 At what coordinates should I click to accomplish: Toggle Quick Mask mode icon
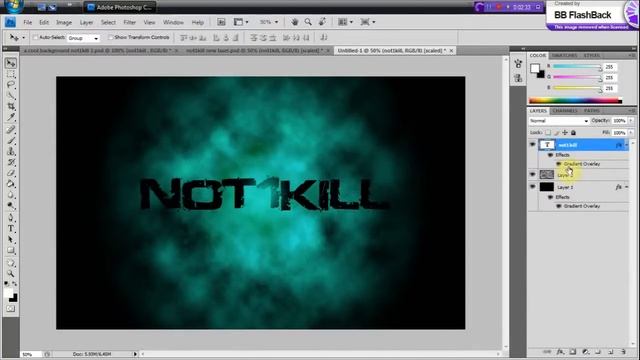[x=11, y=309]
